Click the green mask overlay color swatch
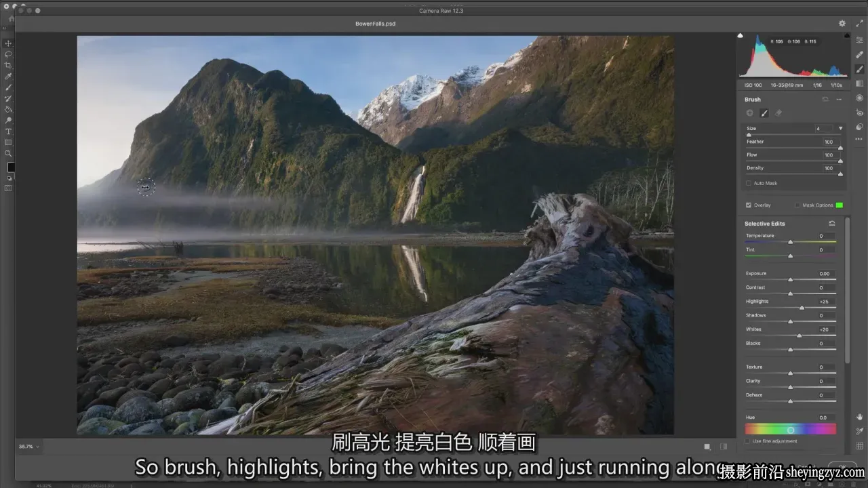 (x=840, y=205)
